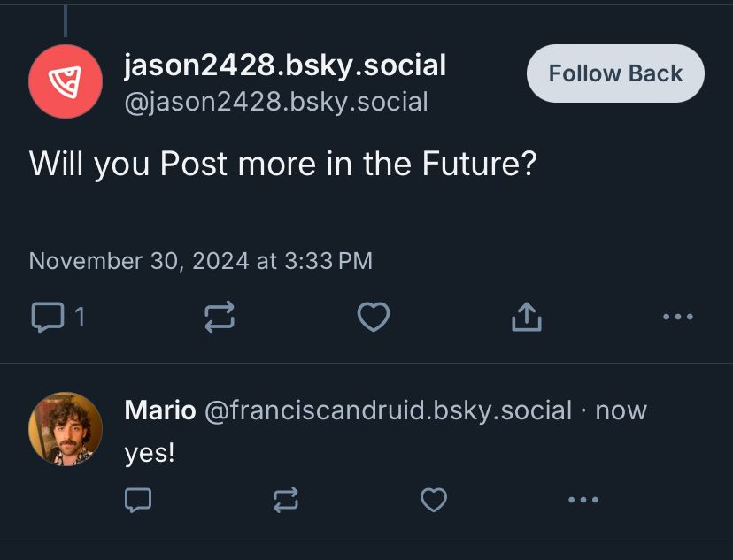Click the Mario display name
The height and width of the screenshot is (560, 733).
[160, 410]
